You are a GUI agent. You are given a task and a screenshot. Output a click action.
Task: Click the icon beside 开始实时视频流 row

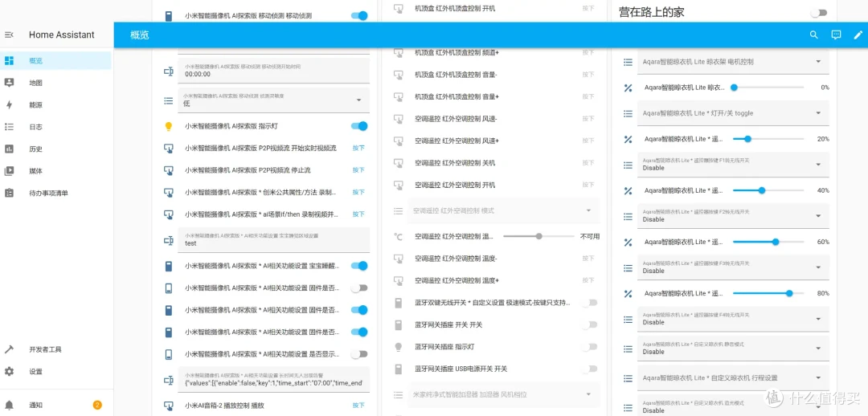[169, 149]
